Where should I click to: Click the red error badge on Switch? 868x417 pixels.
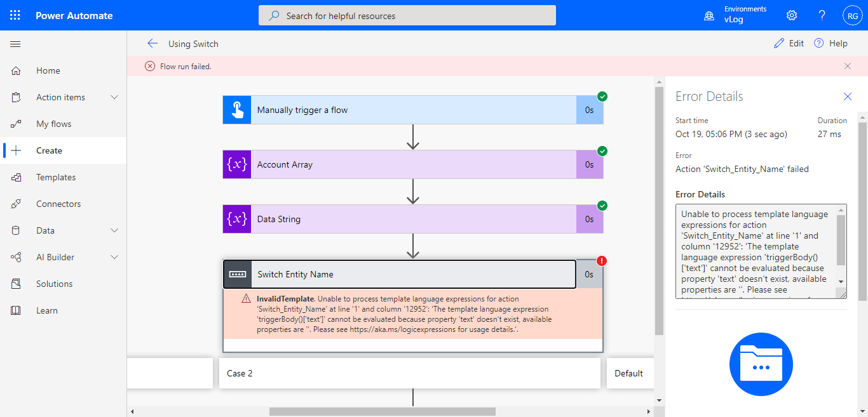pyautogui.click(x=602, y=261)
